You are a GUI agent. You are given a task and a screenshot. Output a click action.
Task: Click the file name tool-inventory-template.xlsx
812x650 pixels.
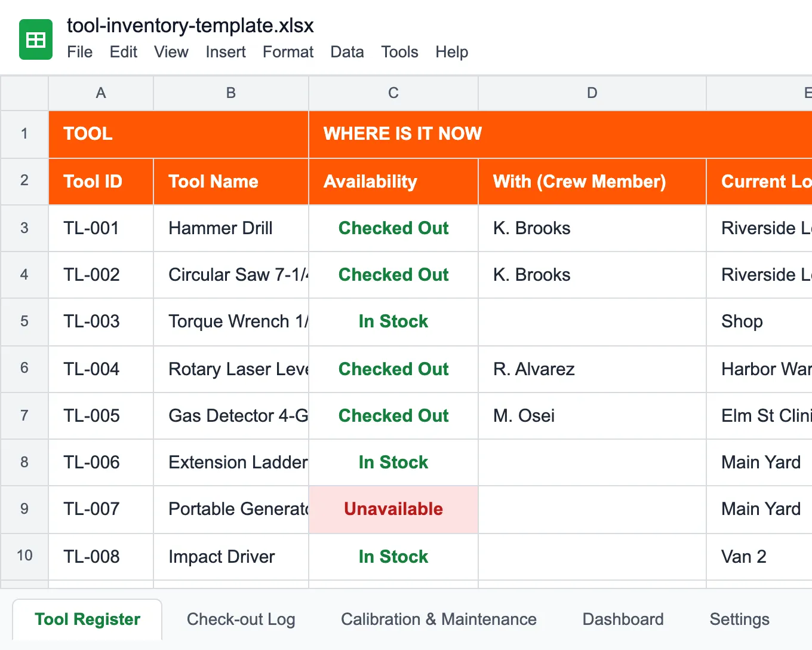tap(190, 26)
